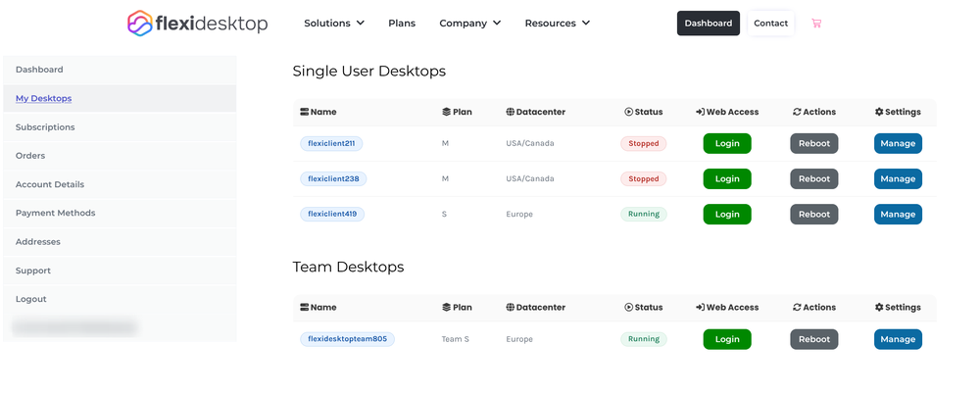Screen dimensions: 980x394
Task: Select My Desktops in sidebar
Action: click(x=120, y=98)
